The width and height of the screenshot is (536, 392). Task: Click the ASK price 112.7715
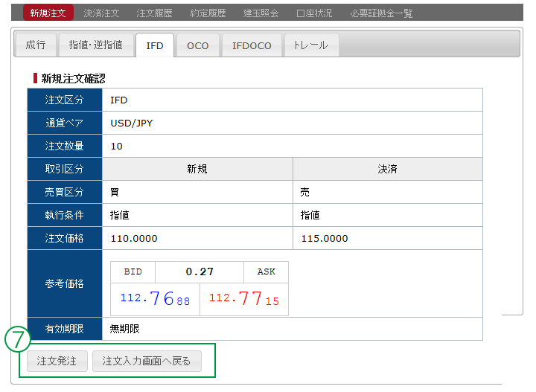244,299
